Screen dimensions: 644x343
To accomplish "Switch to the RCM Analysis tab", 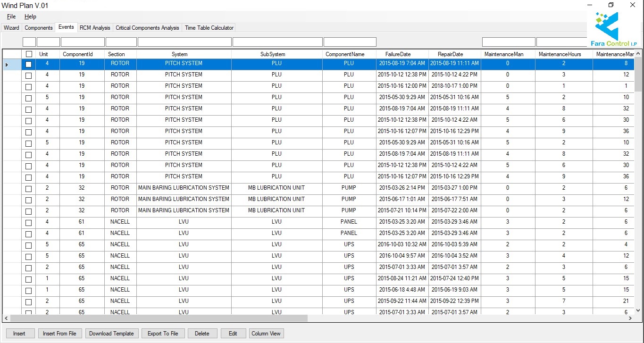I will coord(95,28).
